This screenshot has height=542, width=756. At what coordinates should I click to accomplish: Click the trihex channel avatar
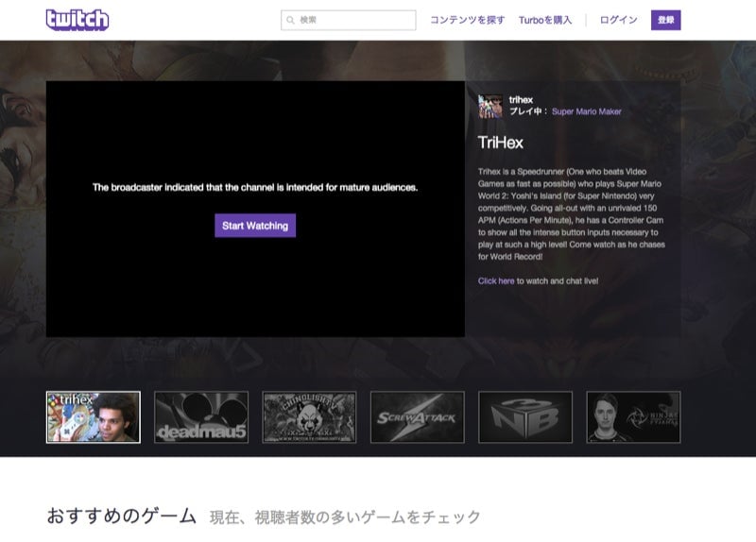(490, 106)
